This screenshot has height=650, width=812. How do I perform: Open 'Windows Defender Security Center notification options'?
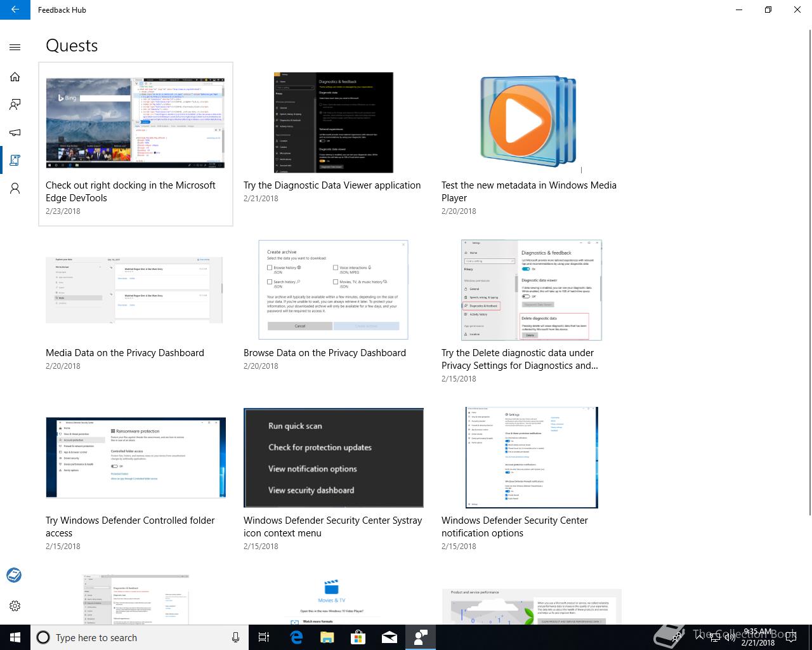click(514, 527)
